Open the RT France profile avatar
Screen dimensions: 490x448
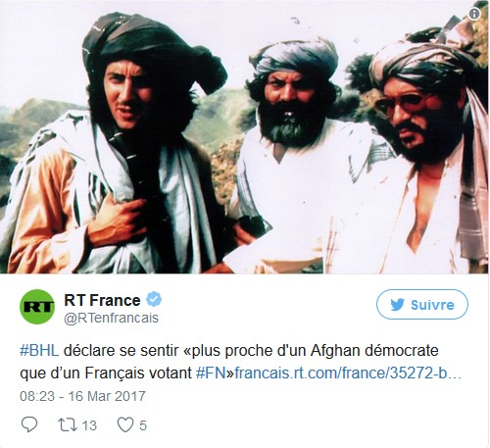coord(37,307)
